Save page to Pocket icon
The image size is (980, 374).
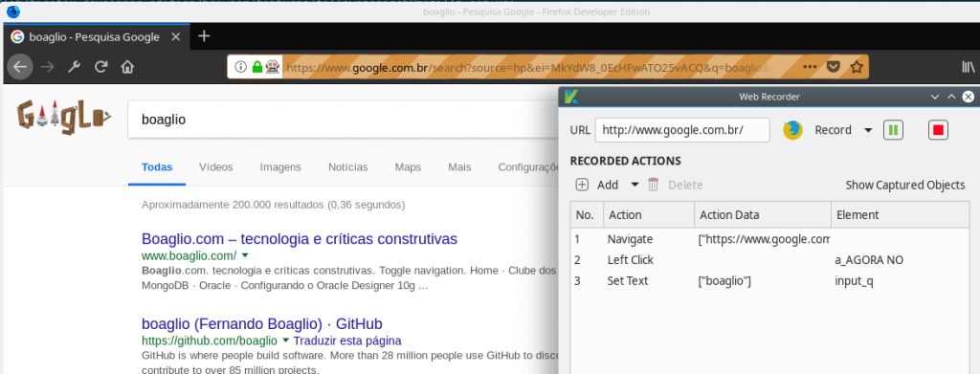[834, 67]
